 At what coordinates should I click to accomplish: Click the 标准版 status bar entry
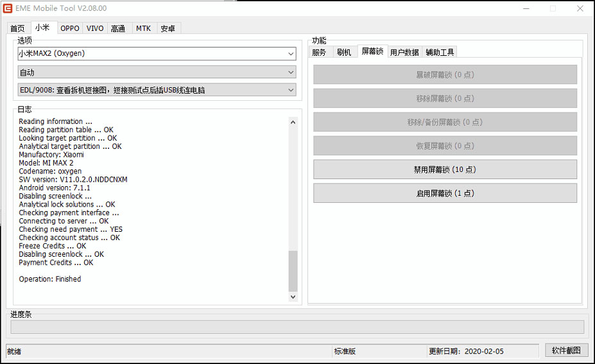click(345, 351)
